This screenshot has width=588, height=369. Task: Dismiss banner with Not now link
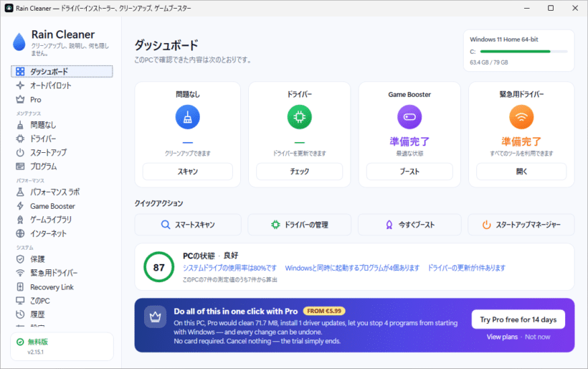[537, 337]
